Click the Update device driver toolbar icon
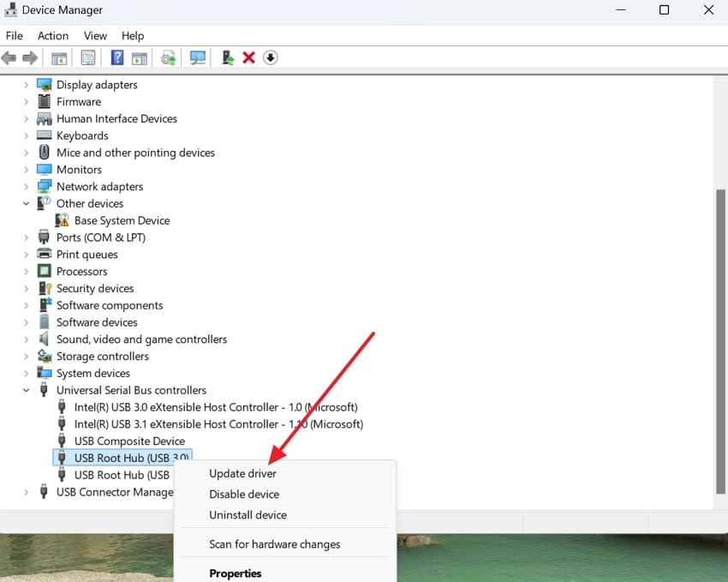Image resolution: width=728 pixels, height=582 pixels. (x=168, y=58)
